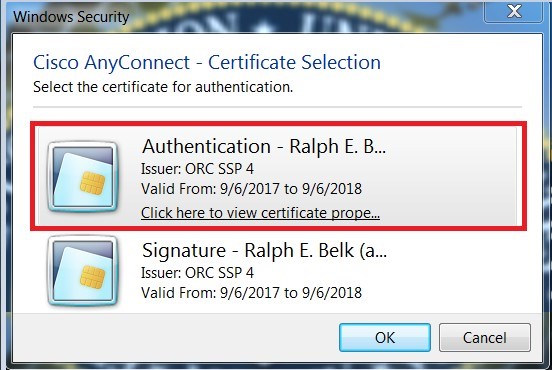552x370 pixels.
Task: Click the empty footer area left of OK
Action: pyautogui.click(x=176, y=337)
